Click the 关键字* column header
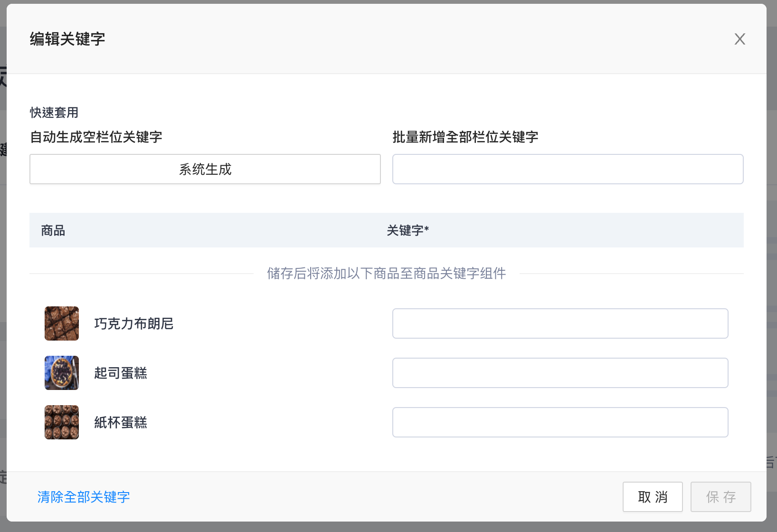 pos(408,230)
